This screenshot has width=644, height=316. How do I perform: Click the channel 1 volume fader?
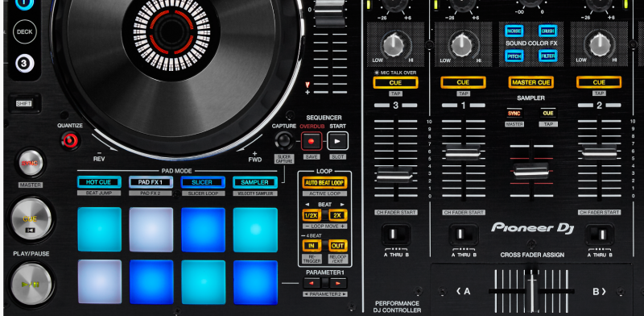pos(463,152)
